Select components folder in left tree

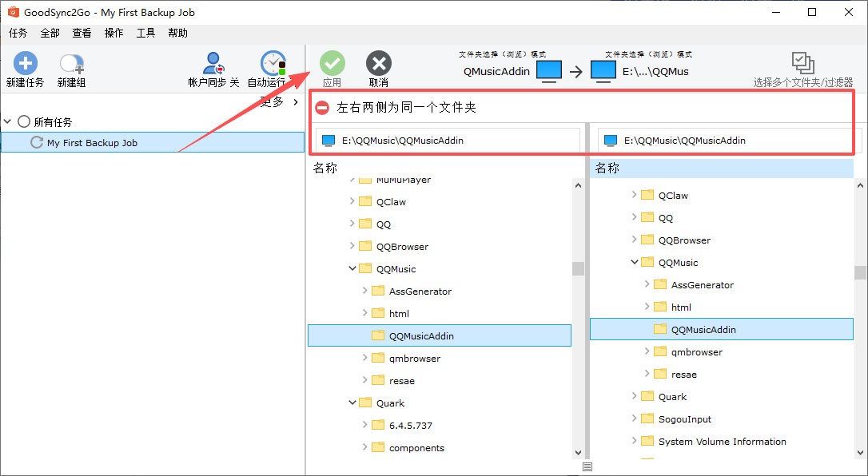[416, 448]
